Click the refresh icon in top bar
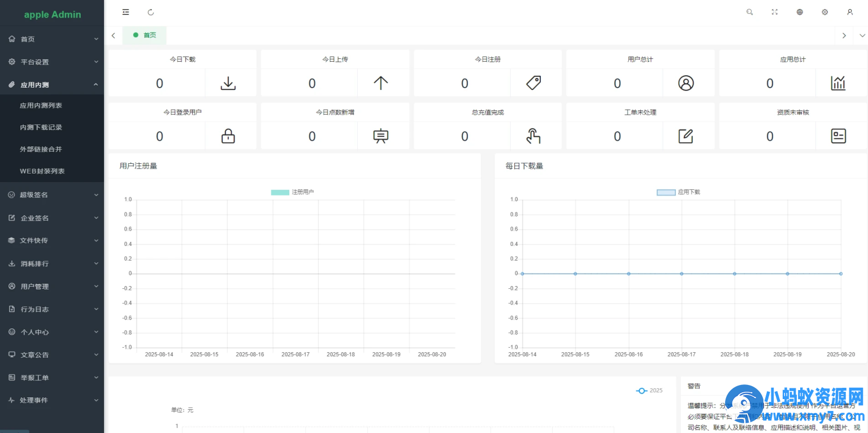868x433 pixels. 151,12
